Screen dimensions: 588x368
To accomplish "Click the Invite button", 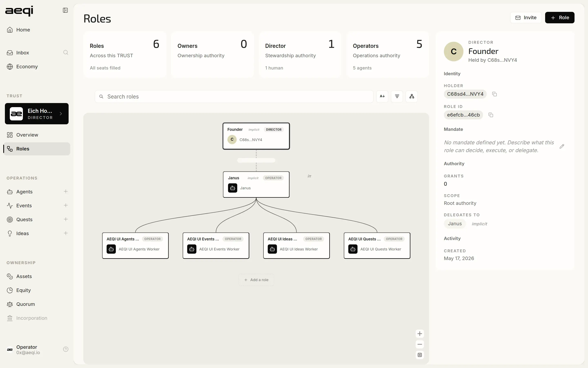I will (526, 18).
